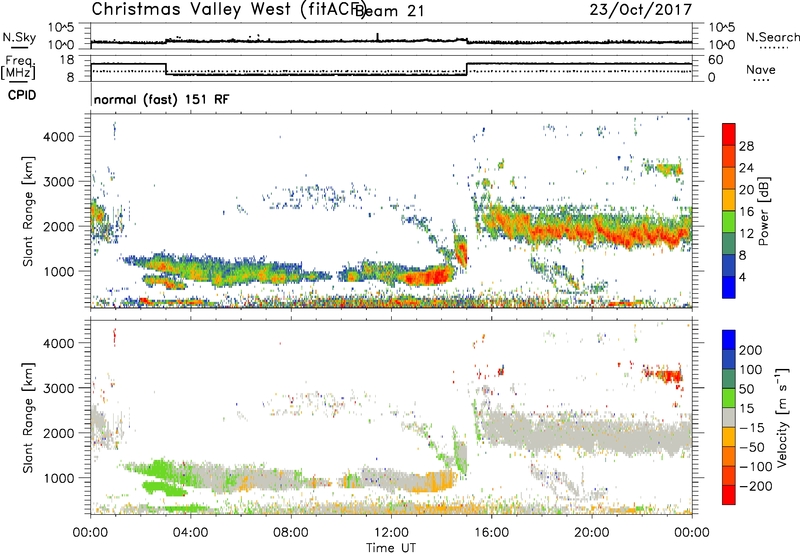Image resolution: width=800 pixels, height=554 pixels.
Task: Click the '18' tick on frequency axis
Action: tap(67, 60)
